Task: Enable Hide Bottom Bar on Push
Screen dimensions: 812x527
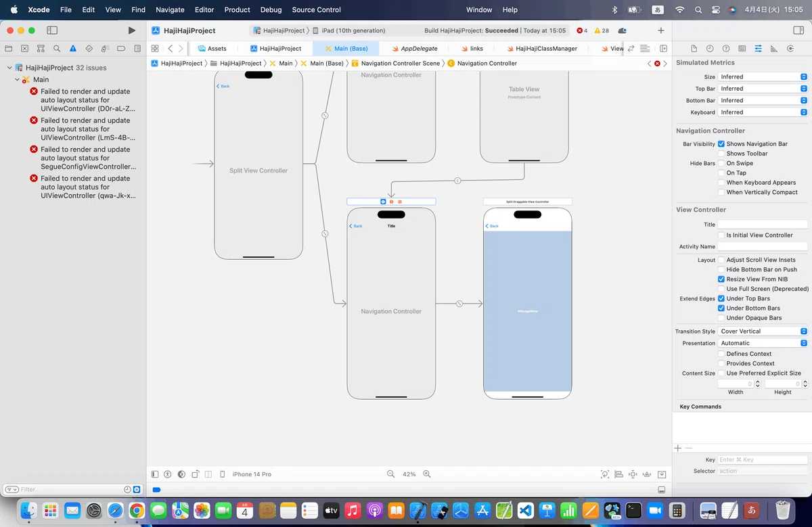Action: tap(721, 269)
